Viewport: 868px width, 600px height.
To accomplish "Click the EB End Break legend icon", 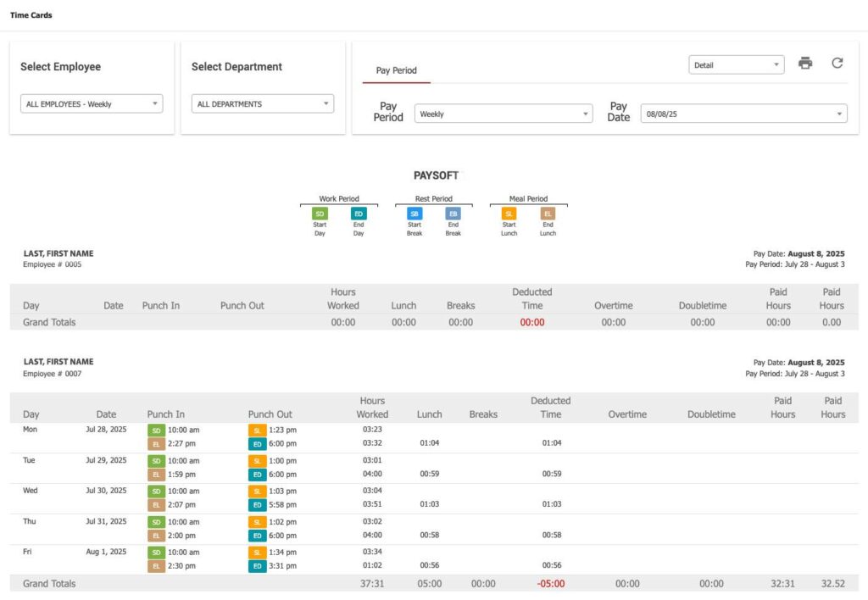I will pos(453,214).
